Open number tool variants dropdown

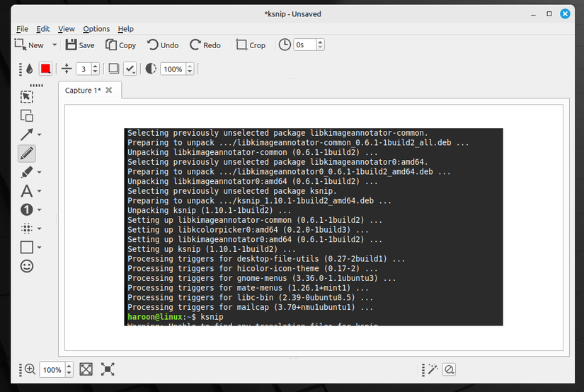(x=39, y=210)
